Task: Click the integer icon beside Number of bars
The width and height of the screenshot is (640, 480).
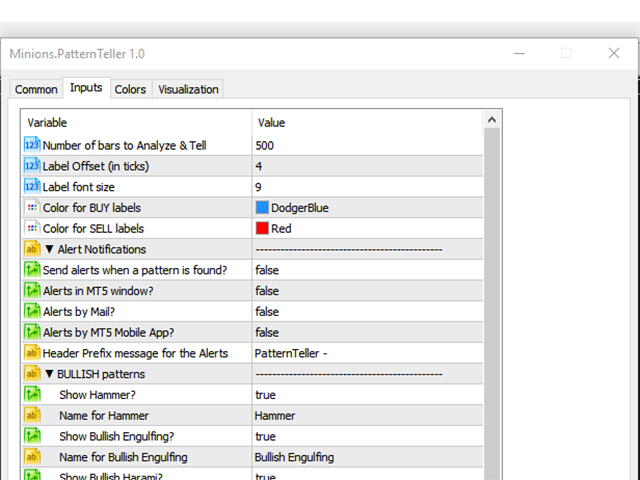Action: click(31, 145)
